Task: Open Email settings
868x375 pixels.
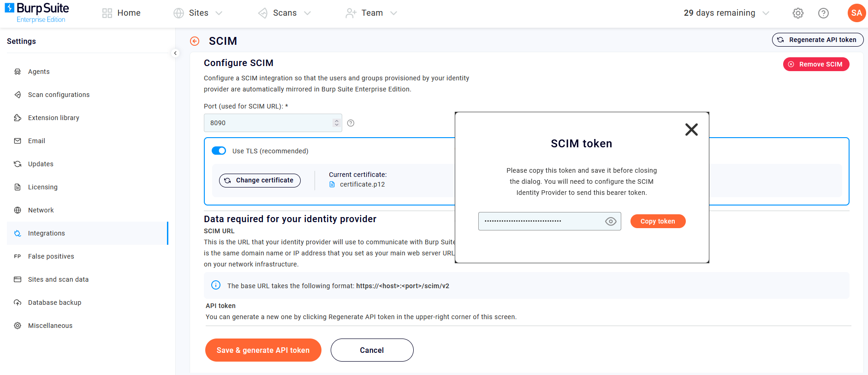Action: click(88, 141)
